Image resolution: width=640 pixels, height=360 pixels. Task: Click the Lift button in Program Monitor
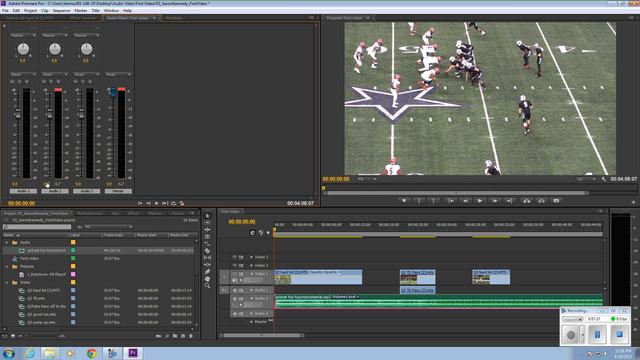pos(527,200)
